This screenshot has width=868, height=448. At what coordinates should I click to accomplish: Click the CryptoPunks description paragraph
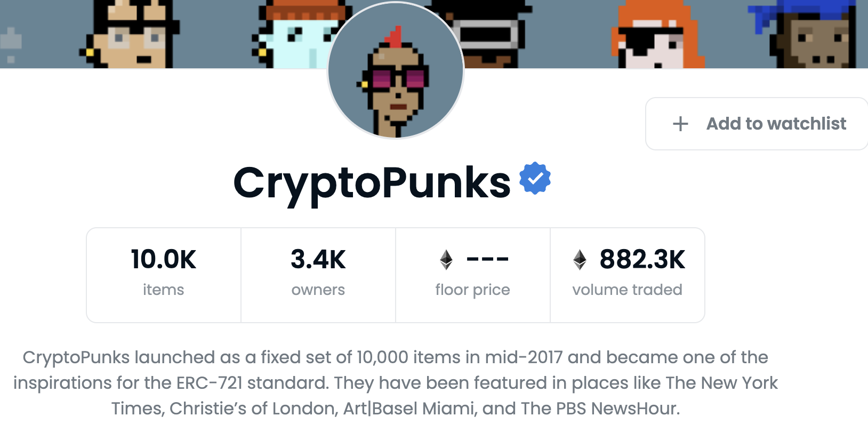[396, 383]
